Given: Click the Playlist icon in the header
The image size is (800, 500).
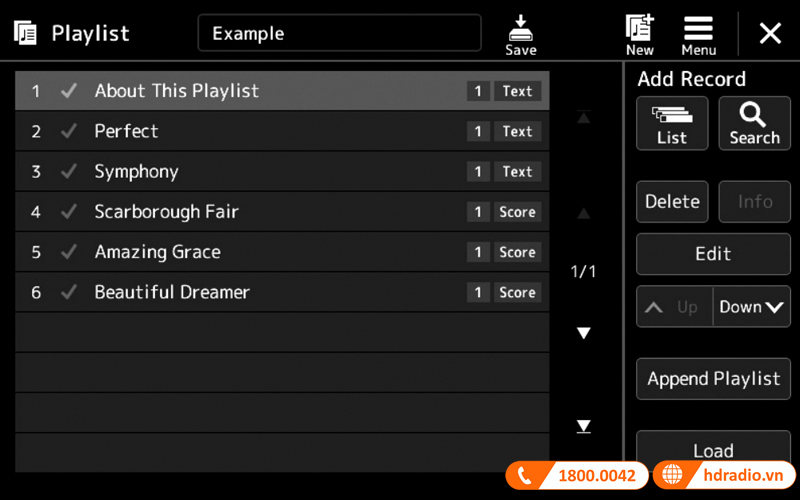Looking at the screenshot, I should 25,33.
